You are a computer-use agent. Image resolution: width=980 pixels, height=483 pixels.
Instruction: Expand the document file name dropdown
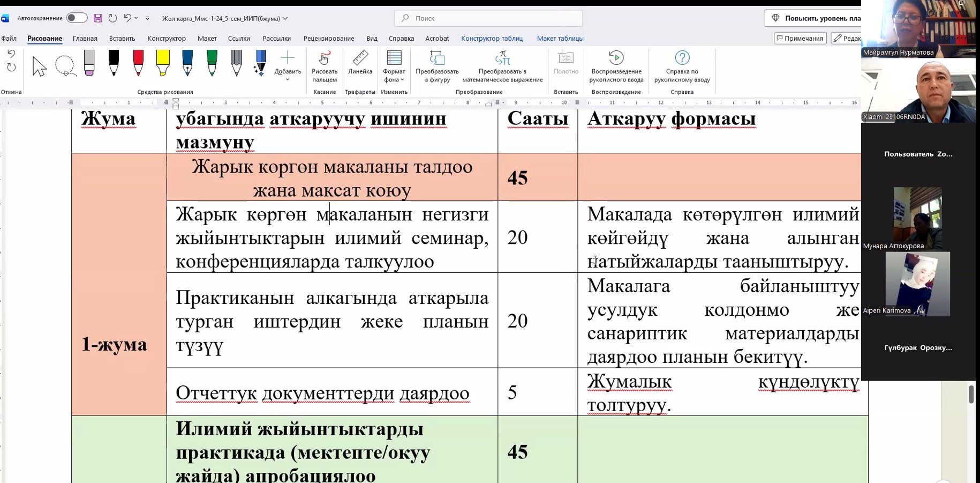pos(285,18)
